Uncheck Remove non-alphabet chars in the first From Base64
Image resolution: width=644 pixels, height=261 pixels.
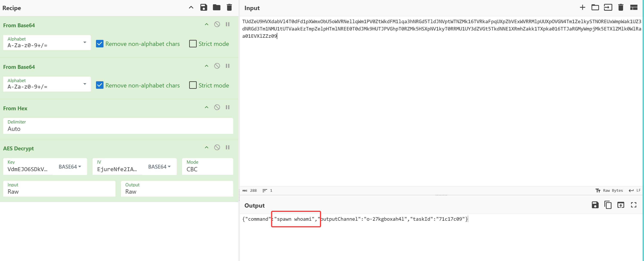click(x=100, y=44)
